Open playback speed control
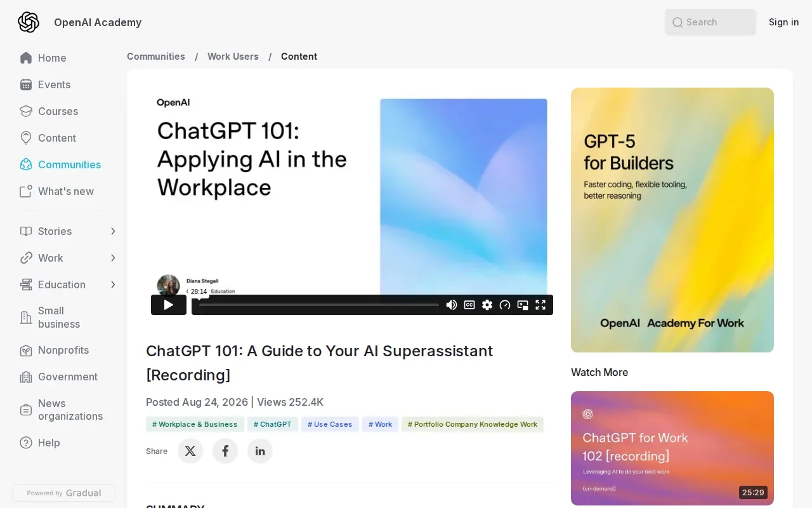 pyautogui.click(x=505, y=305)
